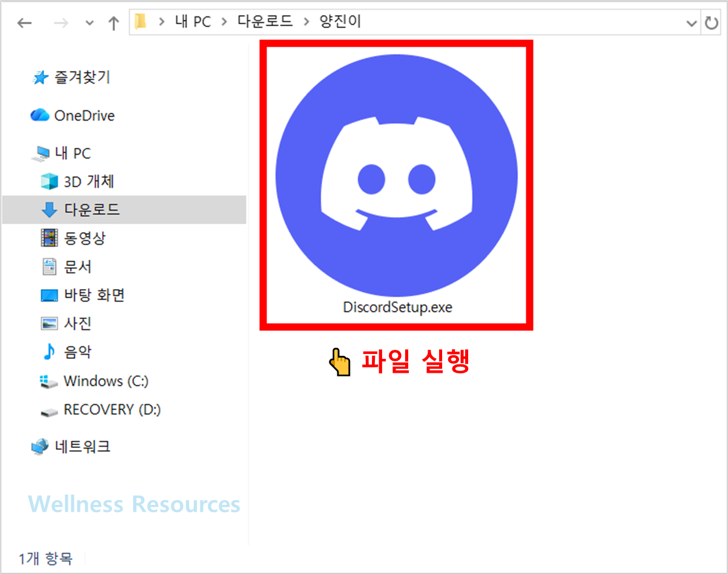
Task: Open Windows (C:) drive
Action: click(106, 381)
